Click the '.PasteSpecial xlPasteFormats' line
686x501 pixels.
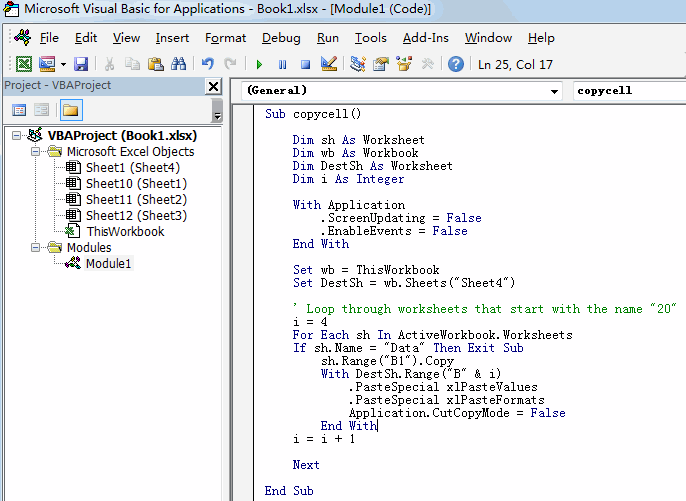[446, 400]
